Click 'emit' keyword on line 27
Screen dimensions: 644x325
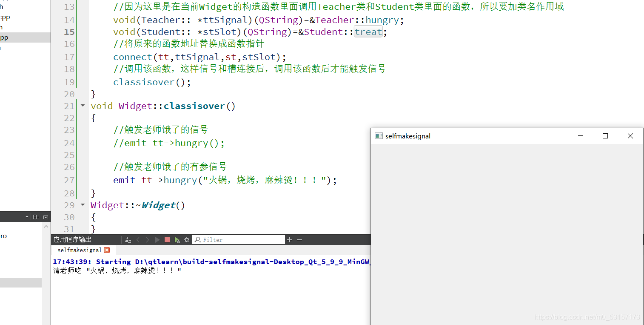pos(124,180)
